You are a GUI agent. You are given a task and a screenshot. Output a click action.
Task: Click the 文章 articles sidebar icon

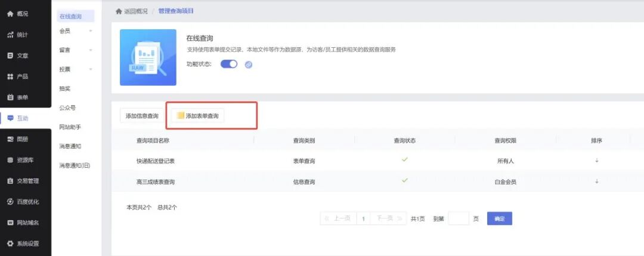coord(10,55)
